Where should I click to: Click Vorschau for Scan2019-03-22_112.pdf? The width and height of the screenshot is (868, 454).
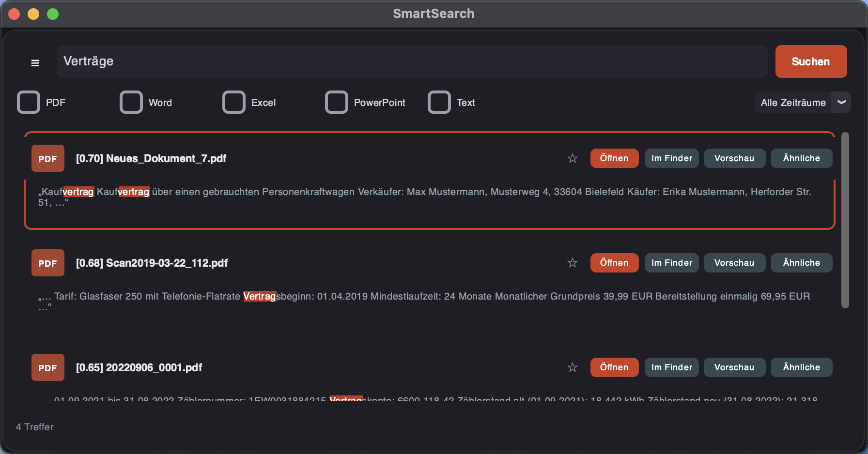(x=734, y=263)
